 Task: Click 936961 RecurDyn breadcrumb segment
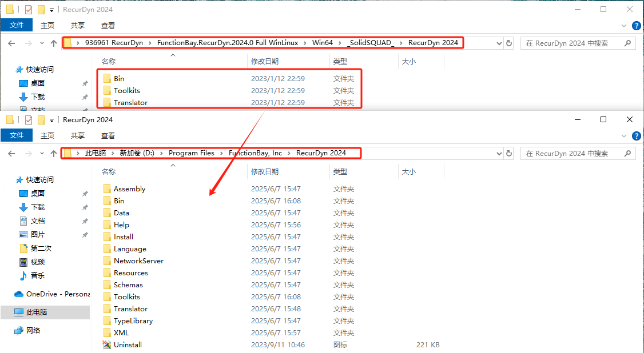pos(114,43)
